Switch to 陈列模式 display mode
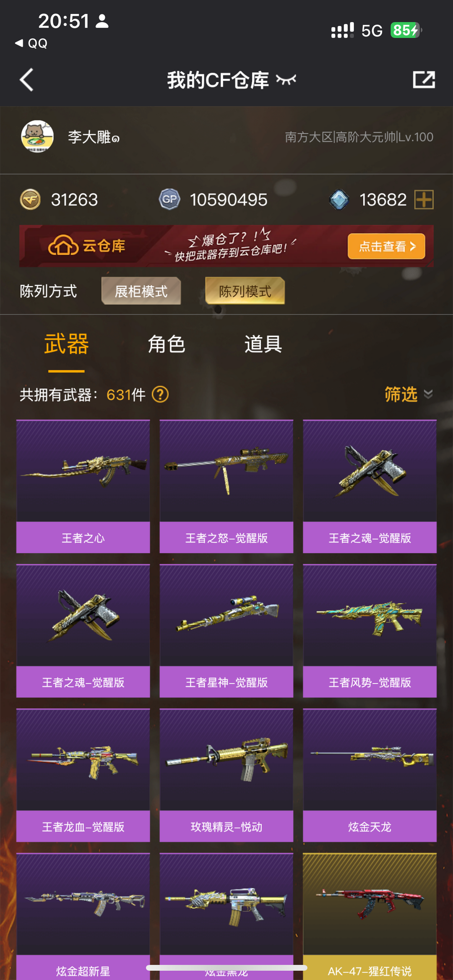Viewport: 453px width, 980px height. [245, 291]
